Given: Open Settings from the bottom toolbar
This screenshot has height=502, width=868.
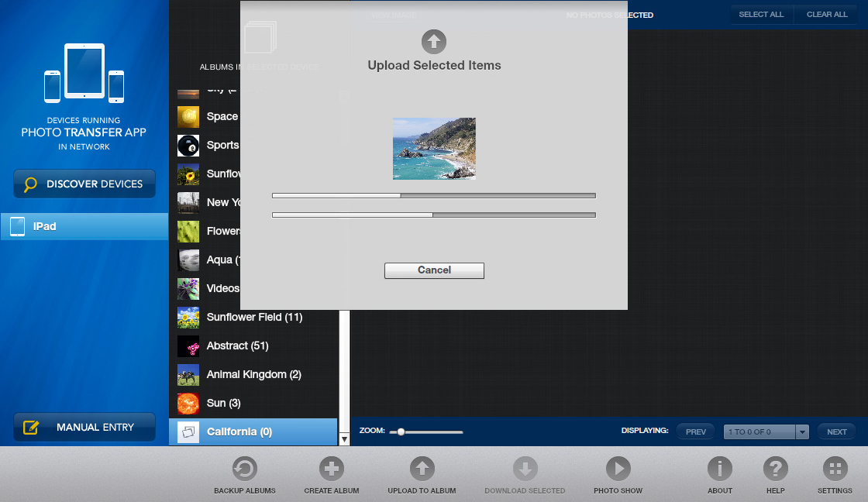Looking at the screenshot, I should coord(835,469).
